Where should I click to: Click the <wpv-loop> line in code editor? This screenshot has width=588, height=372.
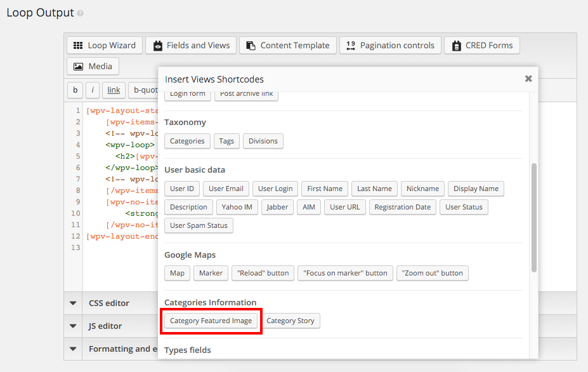tap(130, 145)
